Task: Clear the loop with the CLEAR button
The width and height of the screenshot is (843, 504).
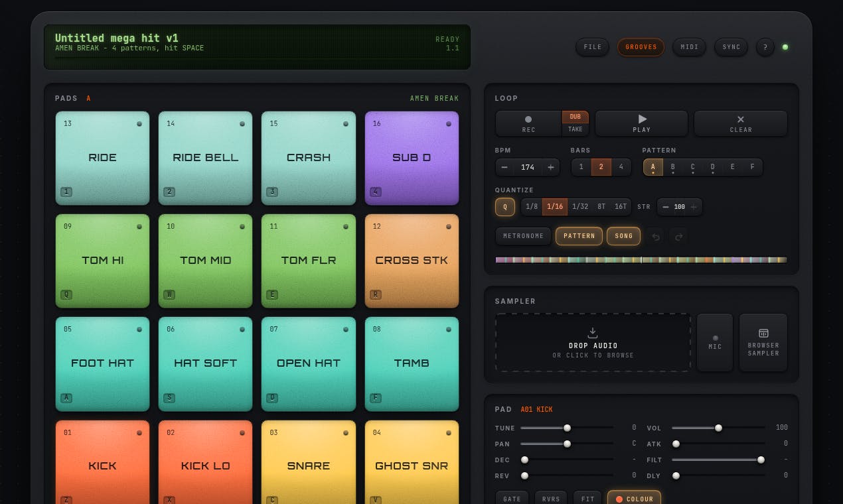Action: point(741,123)
